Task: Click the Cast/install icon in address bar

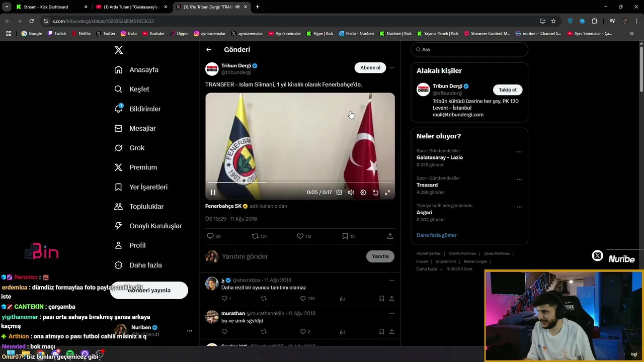Action: coord(542,21)
